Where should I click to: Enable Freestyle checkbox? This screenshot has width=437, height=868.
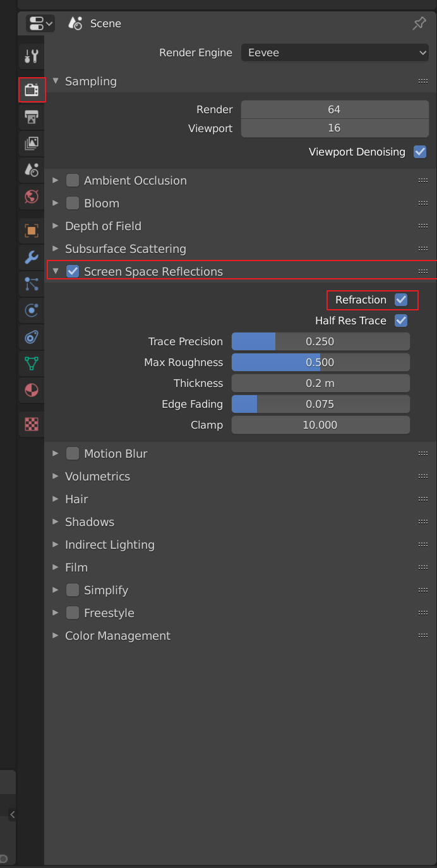coord(73,613)
